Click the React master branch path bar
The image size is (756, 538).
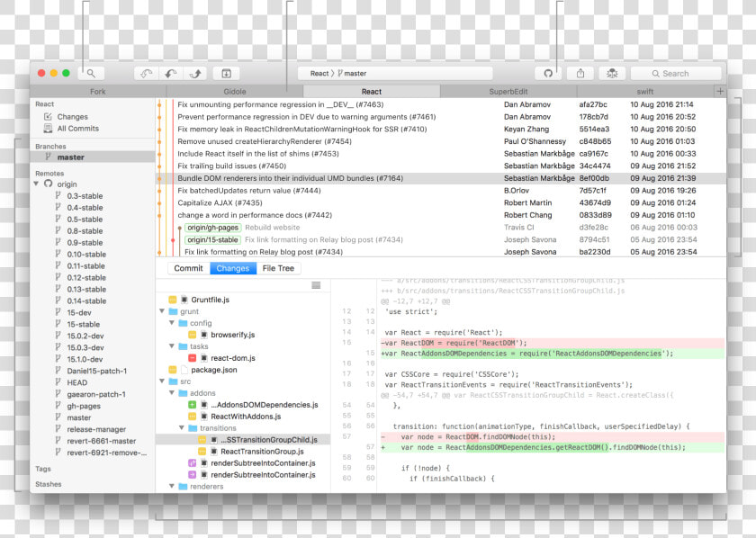click(395, 73)
